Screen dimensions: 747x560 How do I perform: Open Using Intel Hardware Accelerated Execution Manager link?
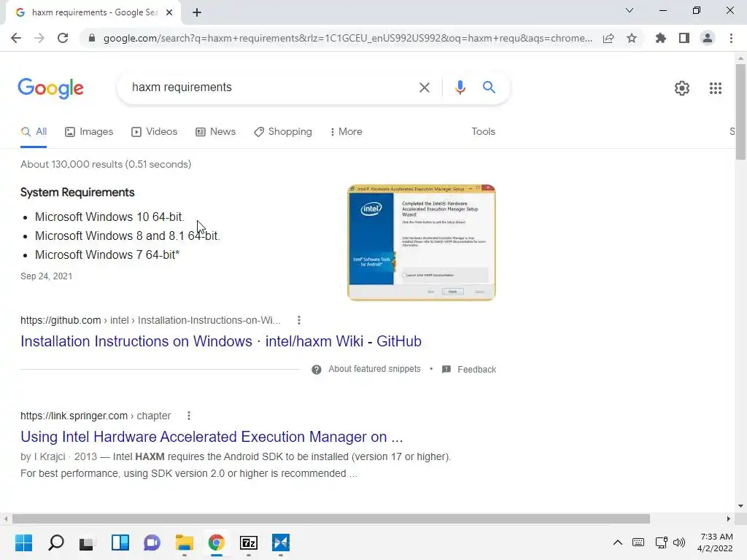point(212,437)
